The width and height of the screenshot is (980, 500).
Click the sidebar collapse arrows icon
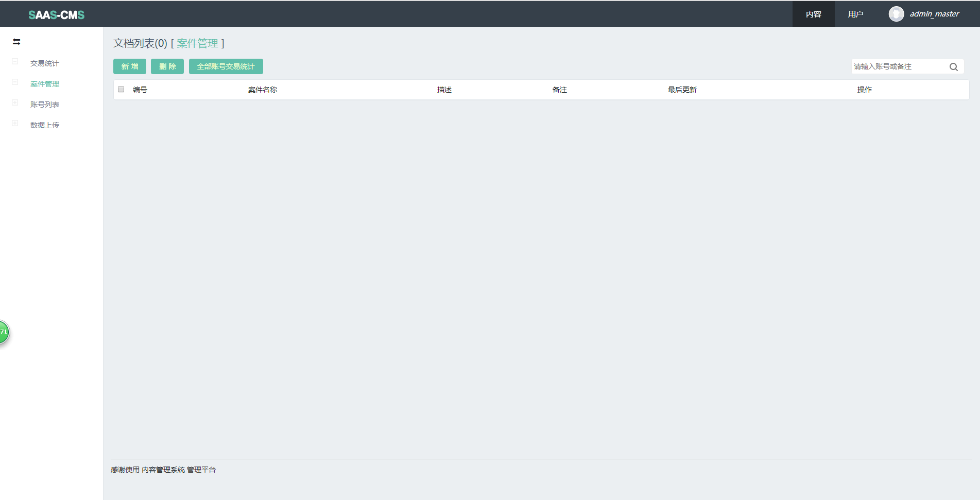[x=16, y=42]
